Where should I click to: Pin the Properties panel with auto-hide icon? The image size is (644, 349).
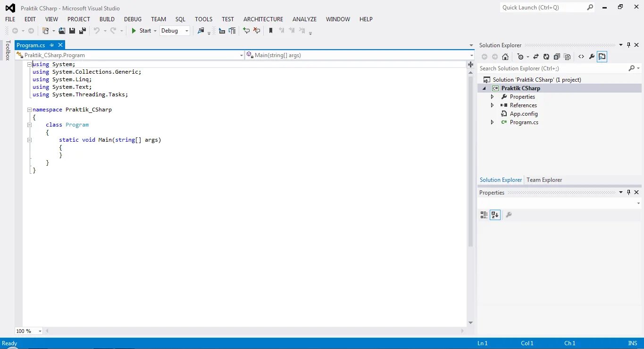point(628,193)
